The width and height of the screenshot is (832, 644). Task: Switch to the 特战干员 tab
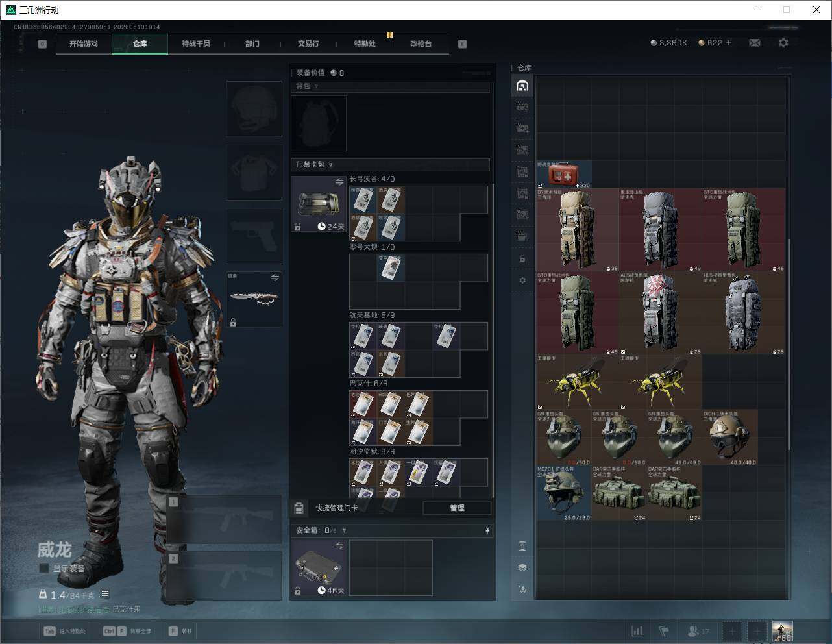pyautogui.click(x=196, y=43)
